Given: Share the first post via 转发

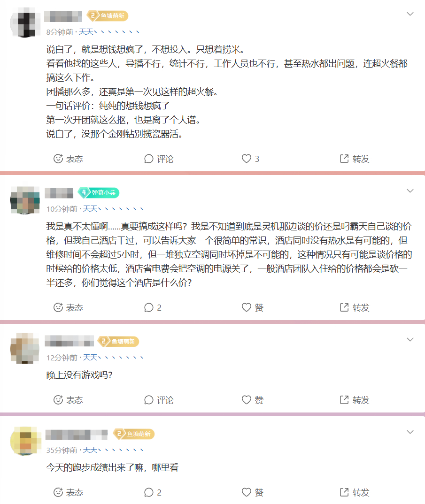Looking at the screenshot, I should (354, 159).
